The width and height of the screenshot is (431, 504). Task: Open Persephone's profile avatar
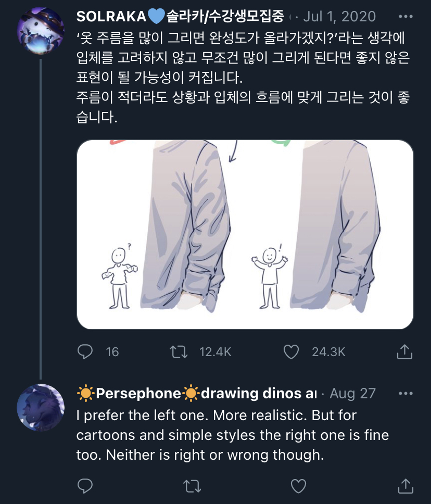click(x=41, y=407)
